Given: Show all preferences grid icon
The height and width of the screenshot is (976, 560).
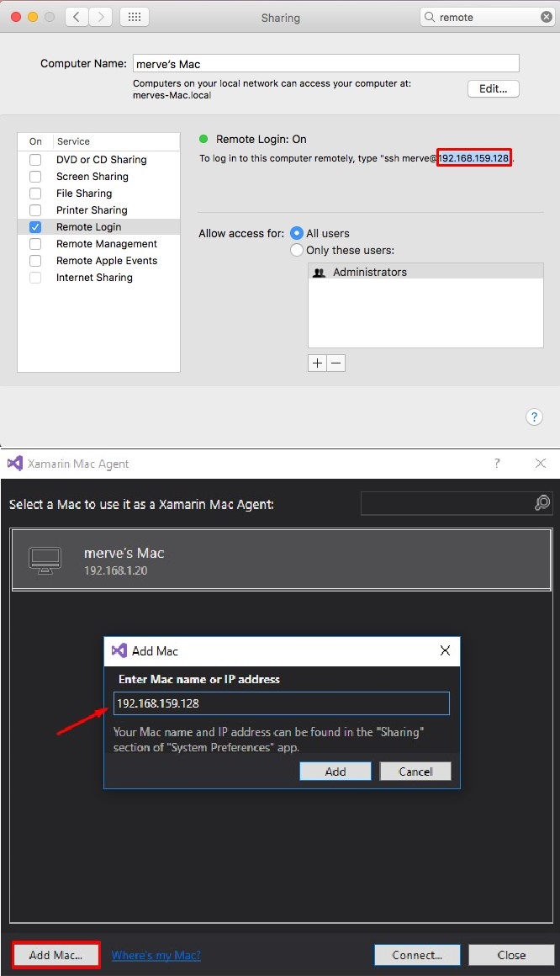Looking at the screenshot, I should (x=135, y=17).
